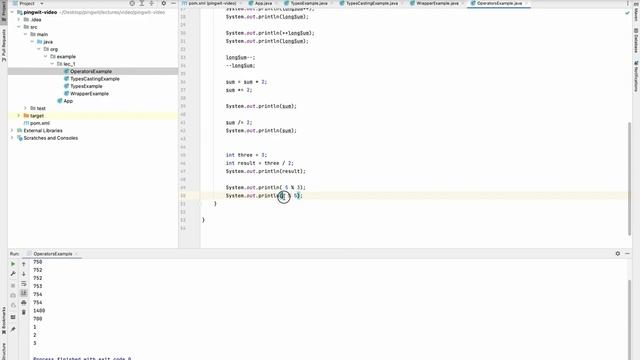640x360 pixels.
Task: Click the '700' line in console output
Action: [38, 319]
